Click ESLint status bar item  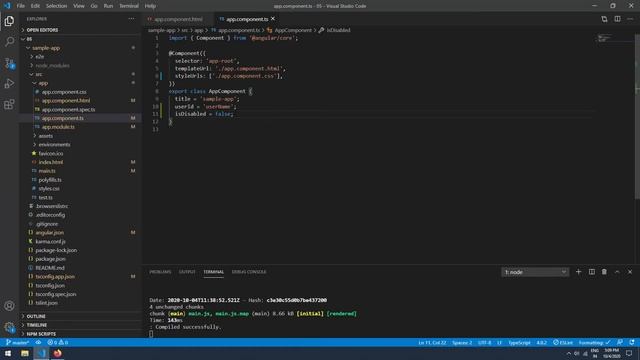563,342
